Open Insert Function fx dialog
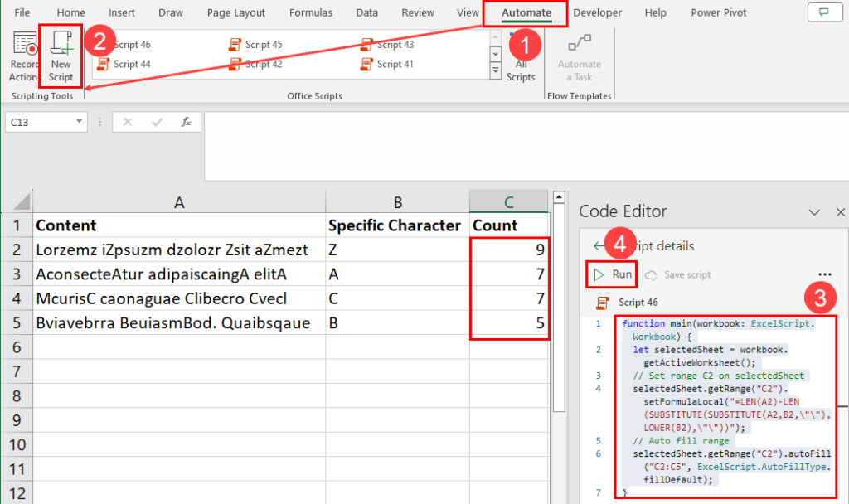 click(x=187, y=122)
